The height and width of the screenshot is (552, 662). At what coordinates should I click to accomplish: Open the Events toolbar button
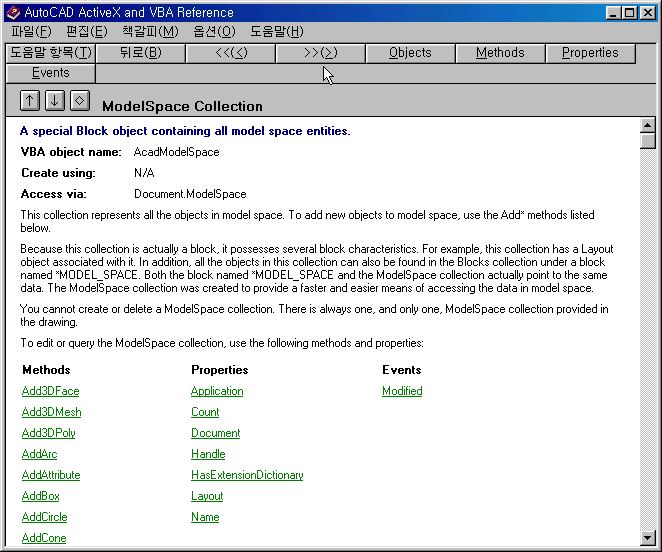point(51,73)
